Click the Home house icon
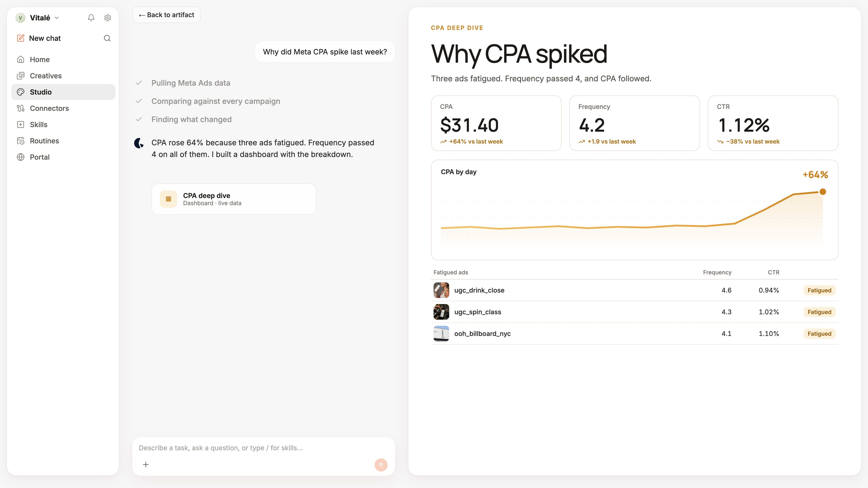 point(21,60)
